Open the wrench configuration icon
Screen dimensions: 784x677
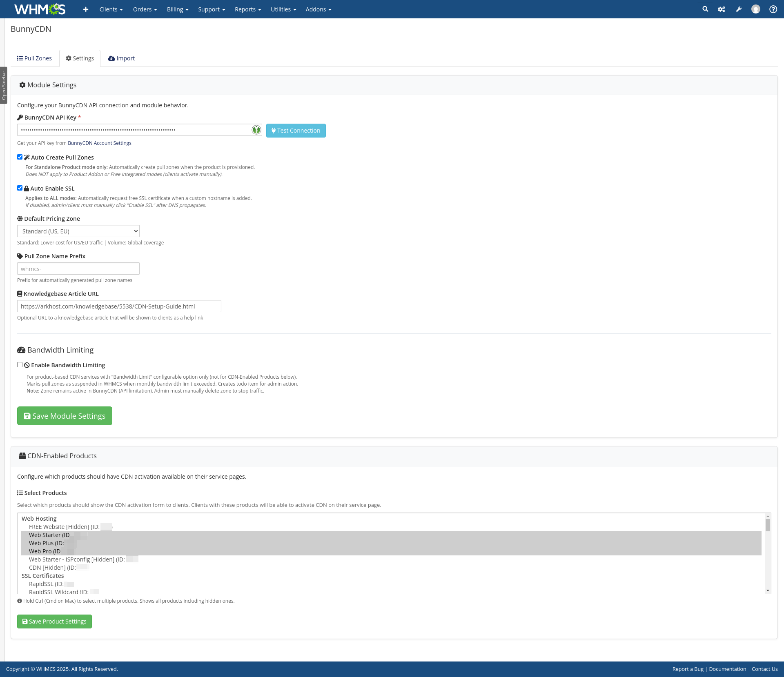click(739, 9)
